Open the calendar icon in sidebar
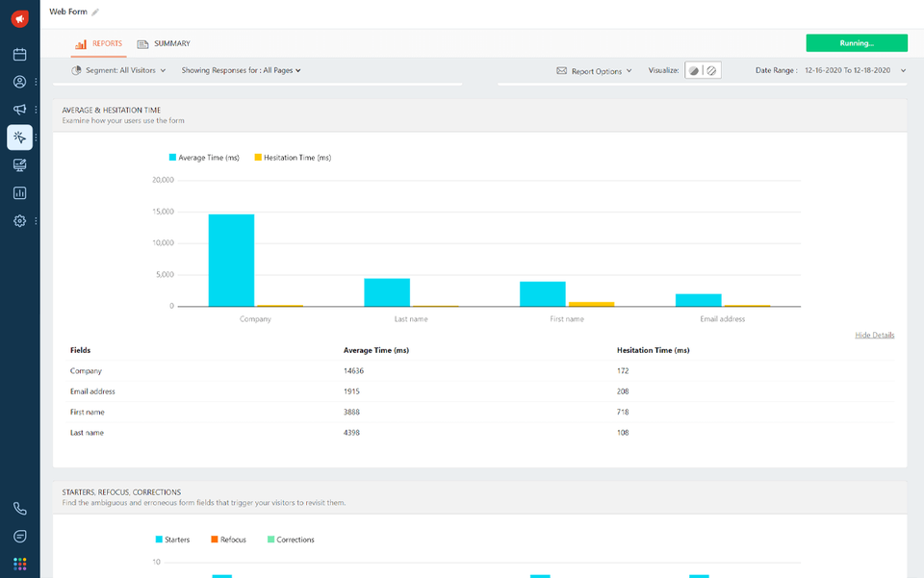This screenshot has height=578, width=924. point(19,55)
